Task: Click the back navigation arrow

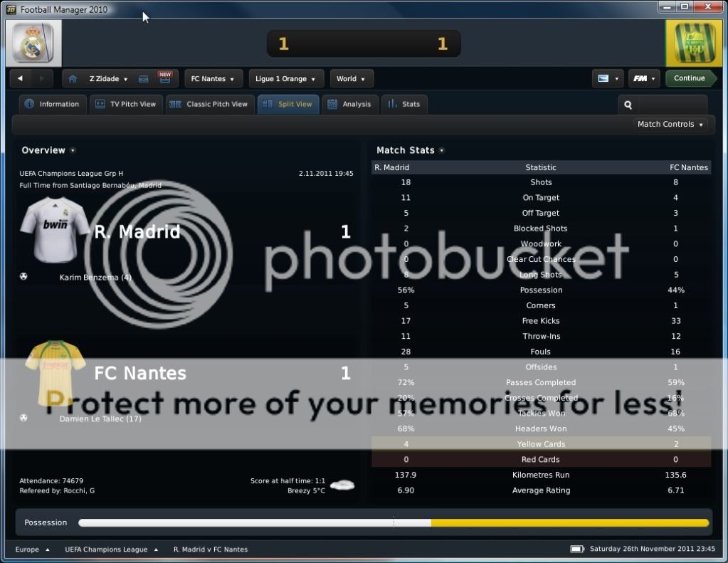Action: click(x=21, y=78)
